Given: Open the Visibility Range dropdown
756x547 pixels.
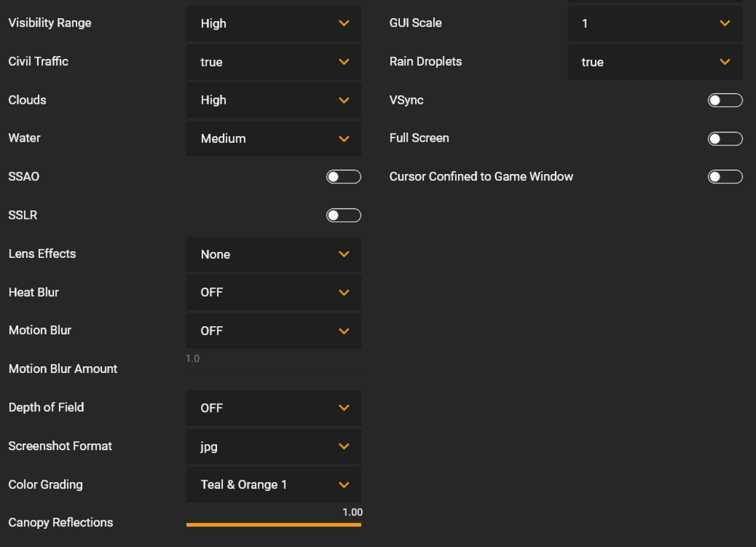Looking at the screenshot, I should 273,23.
